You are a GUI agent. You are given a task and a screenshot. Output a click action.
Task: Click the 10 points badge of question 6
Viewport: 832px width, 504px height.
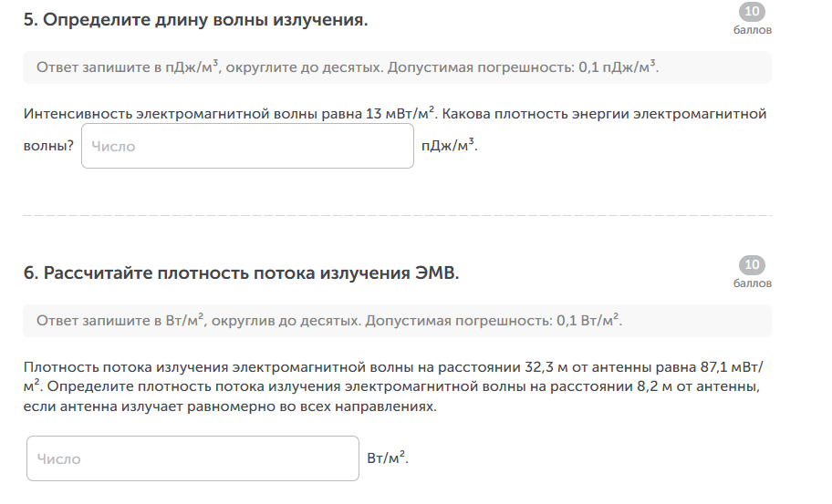pyautogui.click(x=752, y=265)
